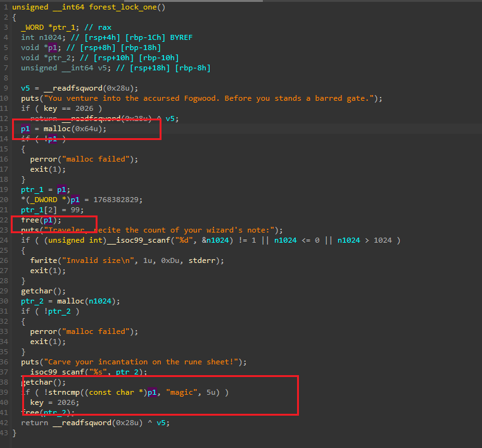Click malloc(n1024) on line 30
The width and height of the screenshot is (482, 448).
point(86,302)
